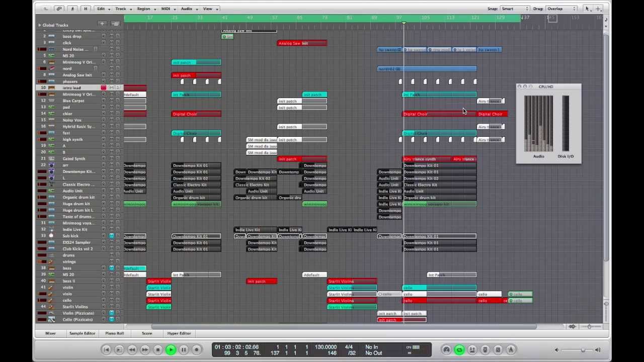Open the Audio local menu
Screen dimensions: 644x362
tap(189, 9)
